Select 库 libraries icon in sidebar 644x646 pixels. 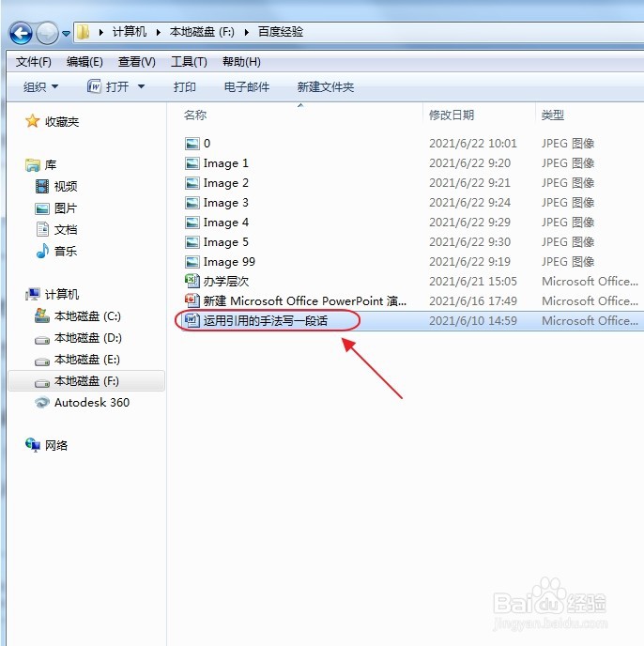(x=33, y=165)
